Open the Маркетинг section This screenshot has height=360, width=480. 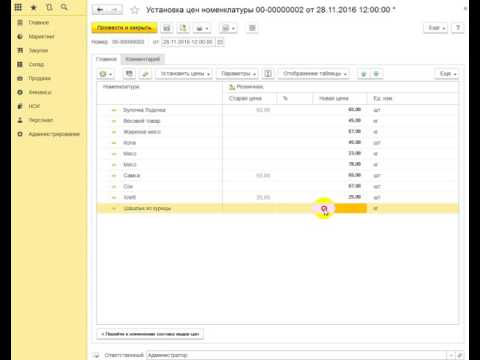point(41,36)
